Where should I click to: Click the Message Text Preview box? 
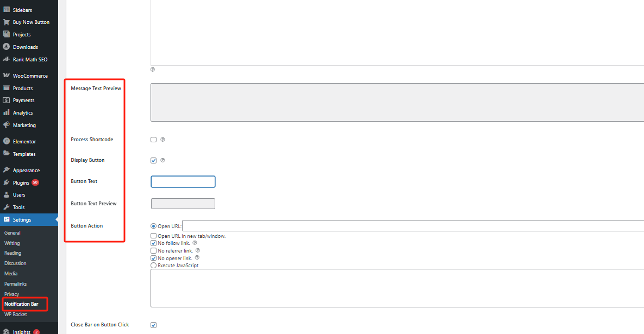(397, 103)
